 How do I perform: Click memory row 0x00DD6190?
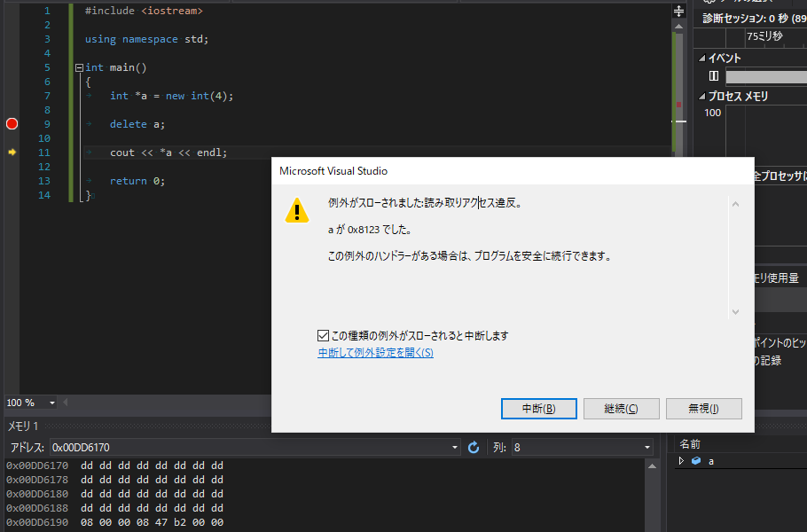(x=114, y=522)
